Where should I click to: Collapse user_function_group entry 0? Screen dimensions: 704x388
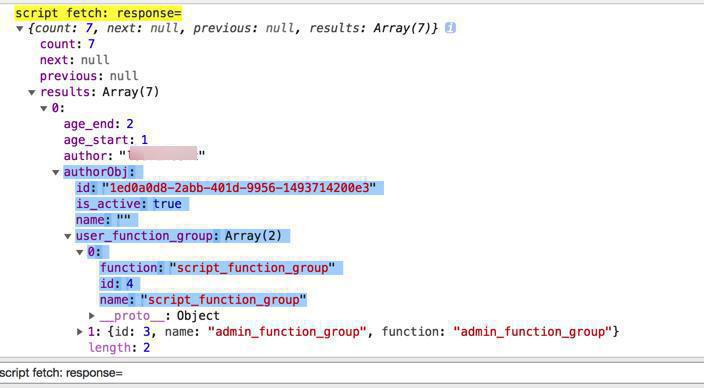80,252
